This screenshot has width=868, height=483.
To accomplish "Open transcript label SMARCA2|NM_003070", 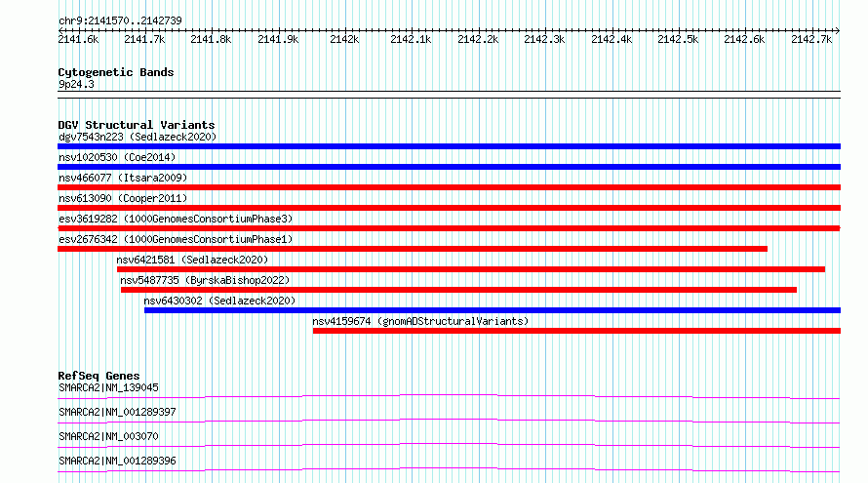I will tap(108, 436).
